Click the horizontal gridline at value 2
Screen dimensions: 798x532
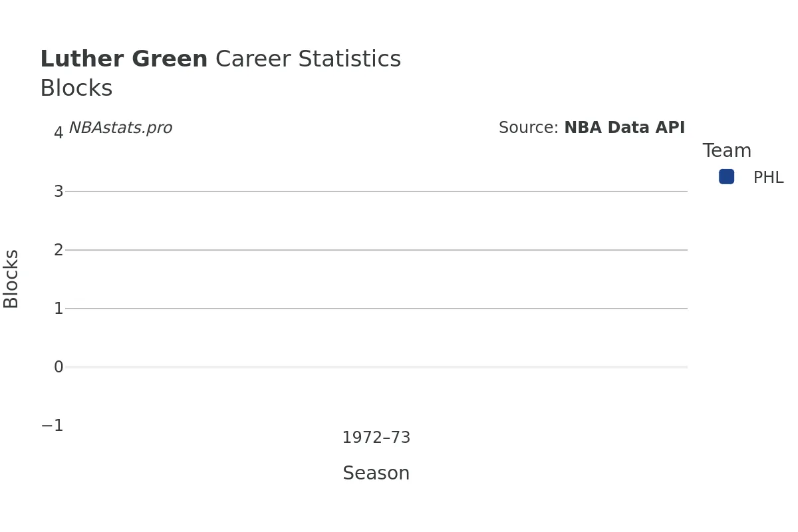pyautogui.click(x=376, y=250)
